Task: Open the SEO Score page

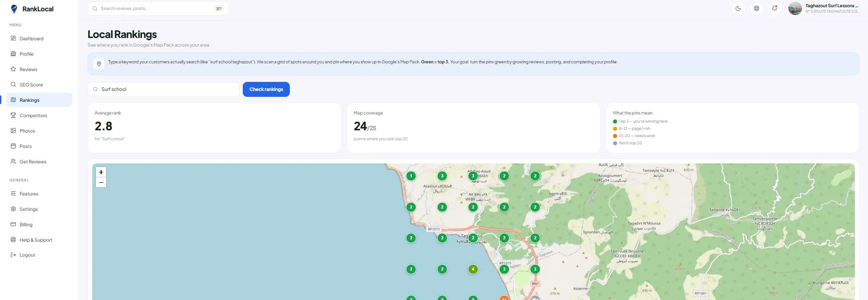Action: [39, 85]
